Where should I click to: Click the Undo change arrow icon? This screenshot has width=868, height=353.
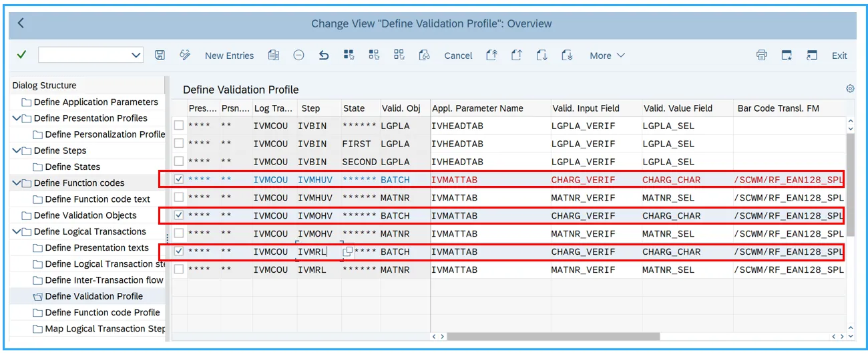pyautogui.click(x=324, y=55)
